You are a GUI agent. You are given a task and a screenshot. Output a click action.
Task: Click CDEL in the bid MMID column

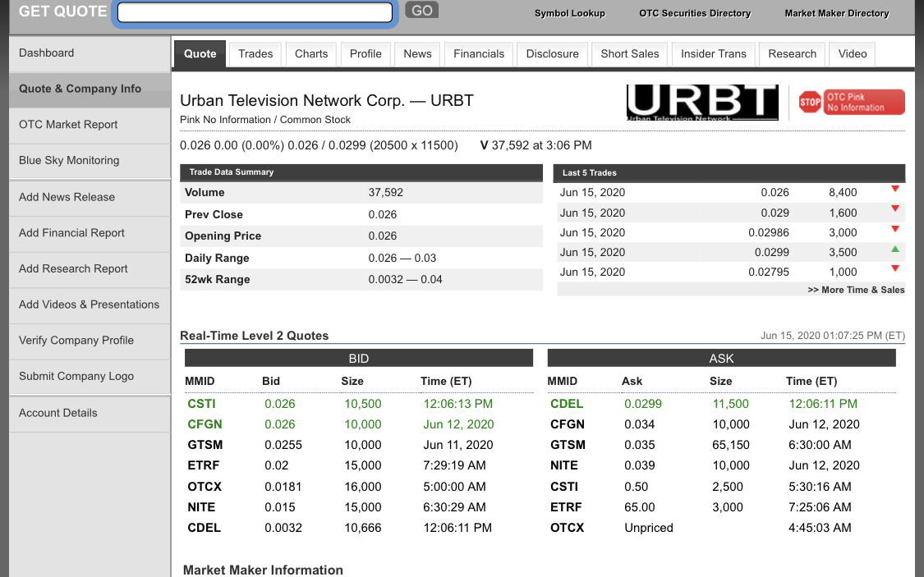tap(204, 528)
